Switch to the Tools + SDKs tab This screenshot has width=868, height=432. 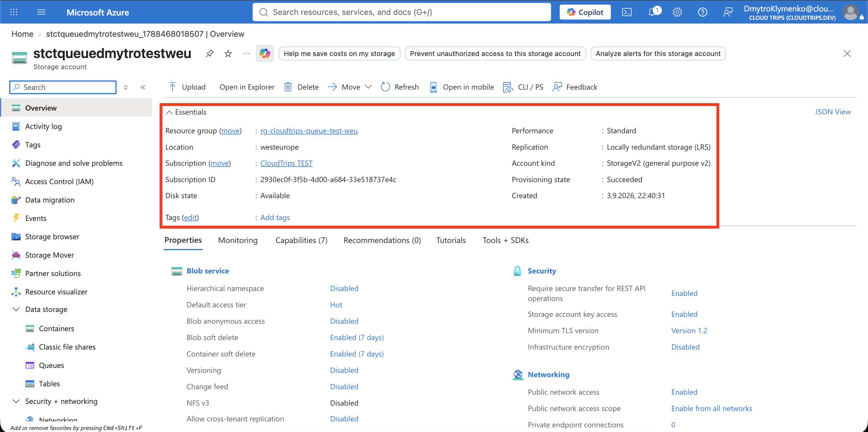tap(505, 240)
